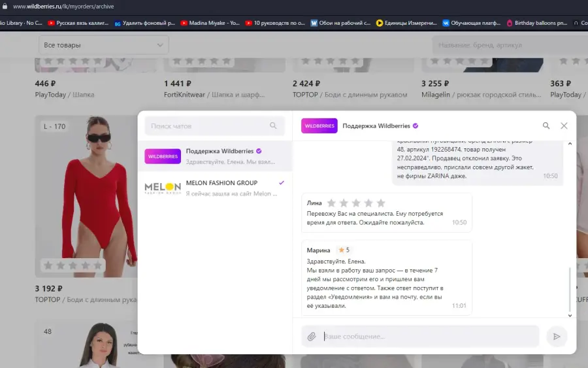Click the site lock icon in address bar
588x368 pixels.
pos(5,7)
